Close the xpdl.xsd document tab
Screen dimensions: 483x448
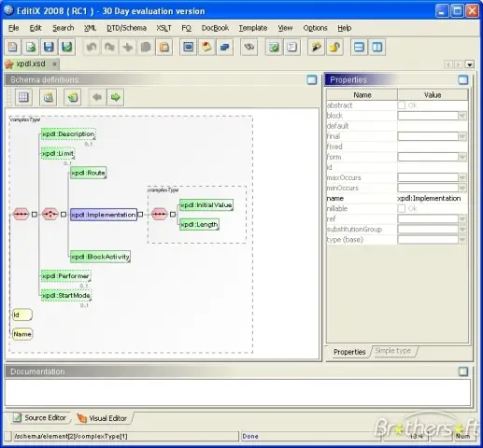click(54, 64)
